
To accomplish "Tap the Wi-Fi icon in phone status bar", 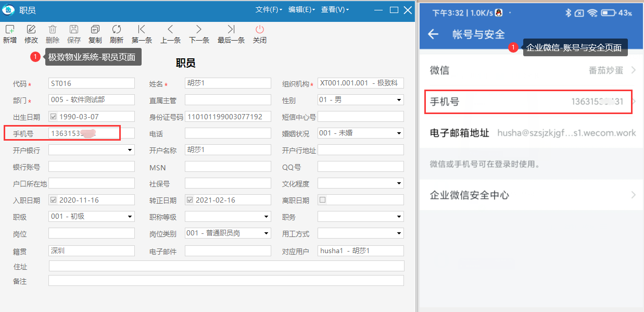I will (592, 13).
